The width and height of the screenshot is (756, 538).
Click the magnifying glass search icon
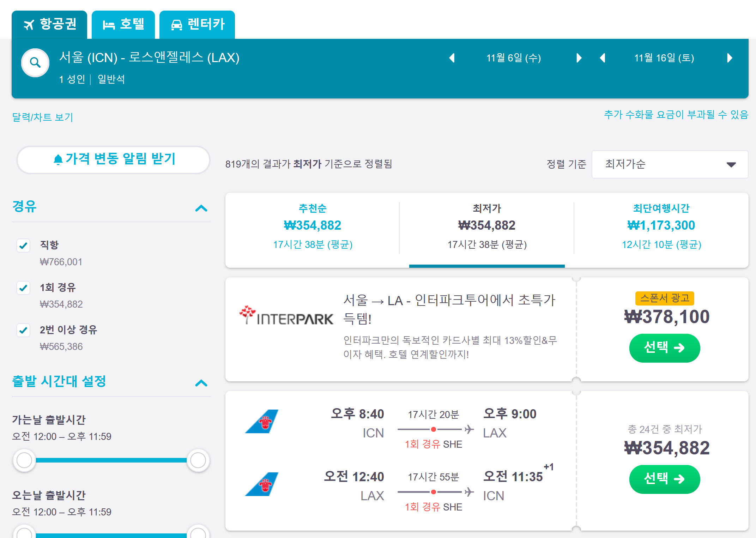(x=35, y=63)
